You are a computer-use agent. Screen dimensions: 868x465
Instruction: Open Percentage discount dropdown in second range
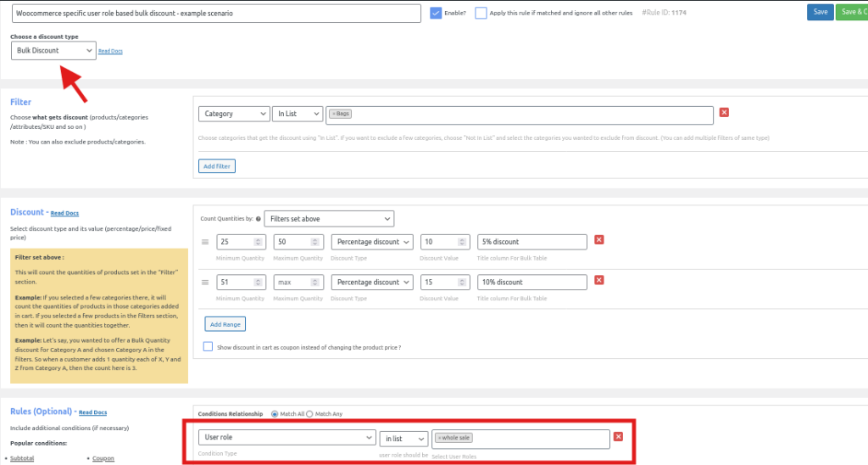point(372,282)
